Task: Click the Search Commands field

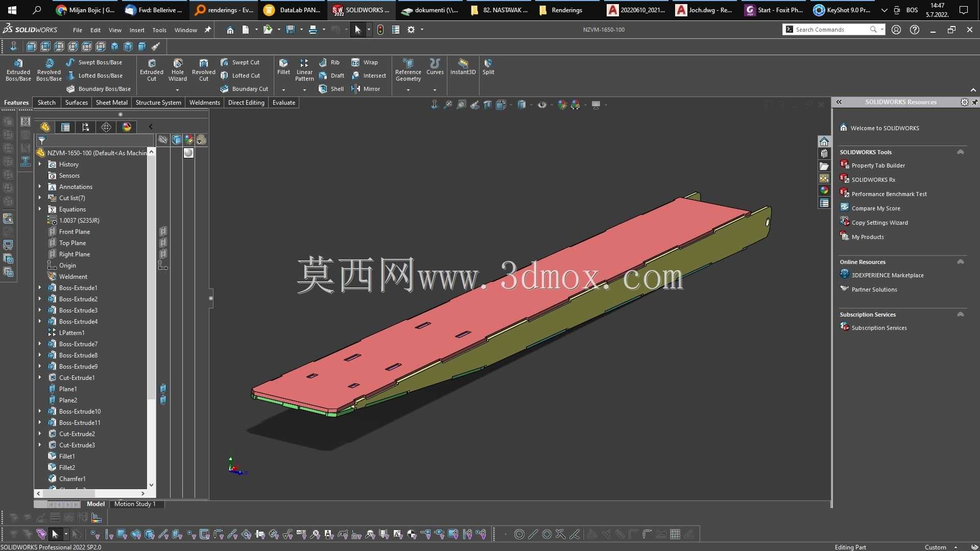Action: click(833, 30)
